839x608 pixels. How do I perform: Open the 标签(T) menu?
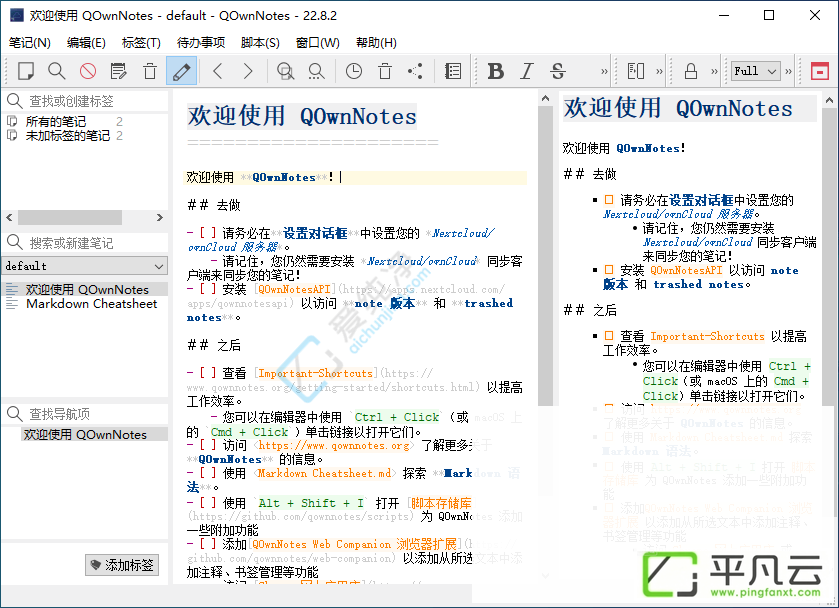141,43
